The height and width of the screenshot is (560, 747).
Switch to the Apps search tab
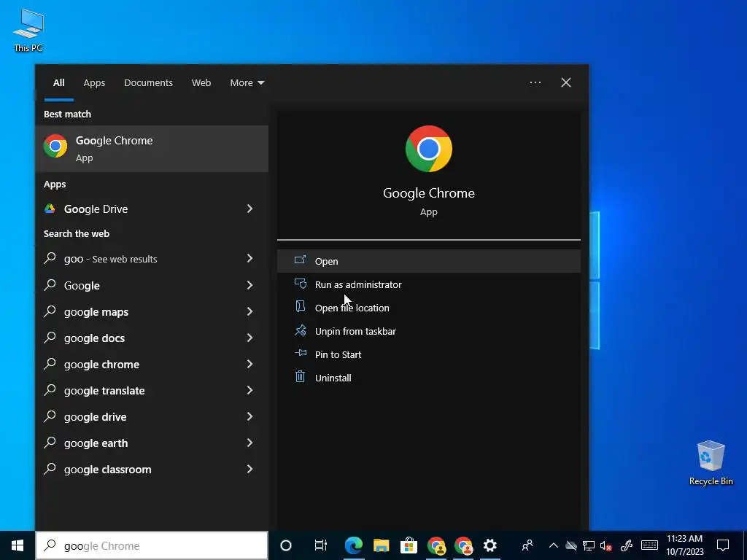click(94, 83)
